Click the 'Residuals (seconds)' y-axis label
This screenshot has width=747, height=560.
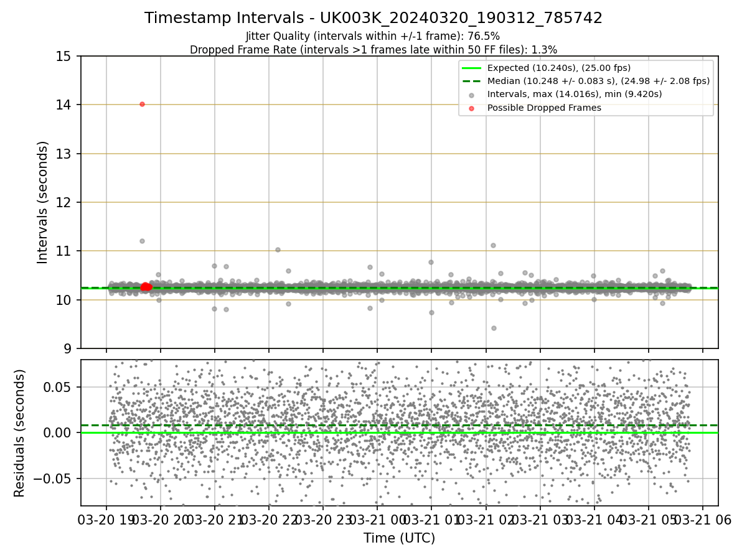pos(20,432)
